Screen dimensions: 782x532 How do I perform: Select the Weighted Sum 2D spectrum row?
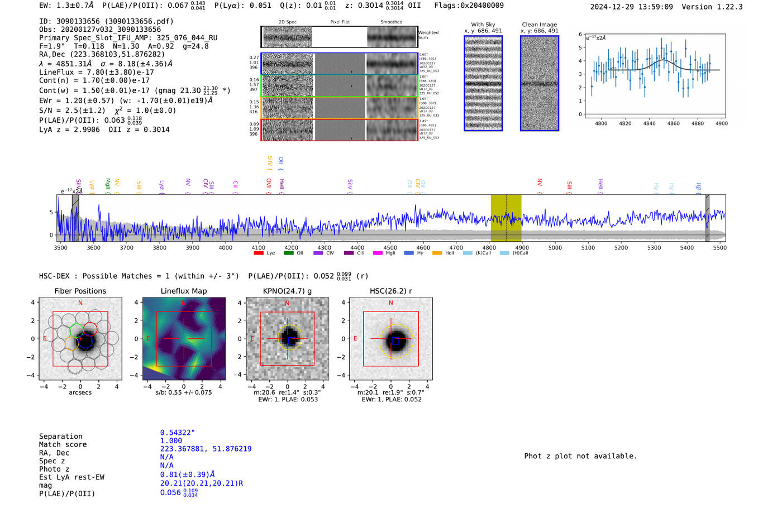click(x=340, y=37)
